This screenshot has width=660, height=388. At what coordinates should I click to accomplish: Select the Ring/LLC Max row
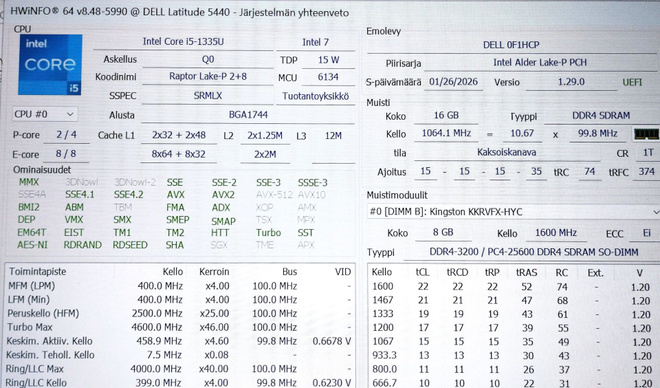(180, 369)
